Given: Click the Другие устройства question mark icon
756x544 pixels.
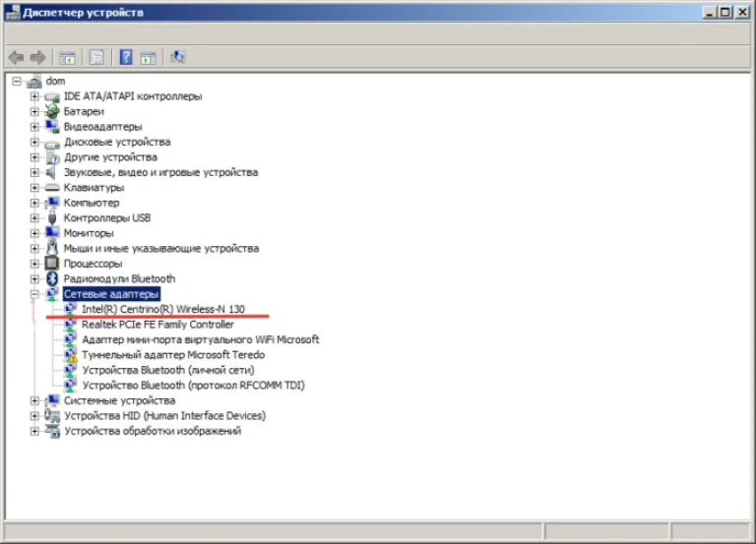Looking at the screenshot, I should (52, 157).
